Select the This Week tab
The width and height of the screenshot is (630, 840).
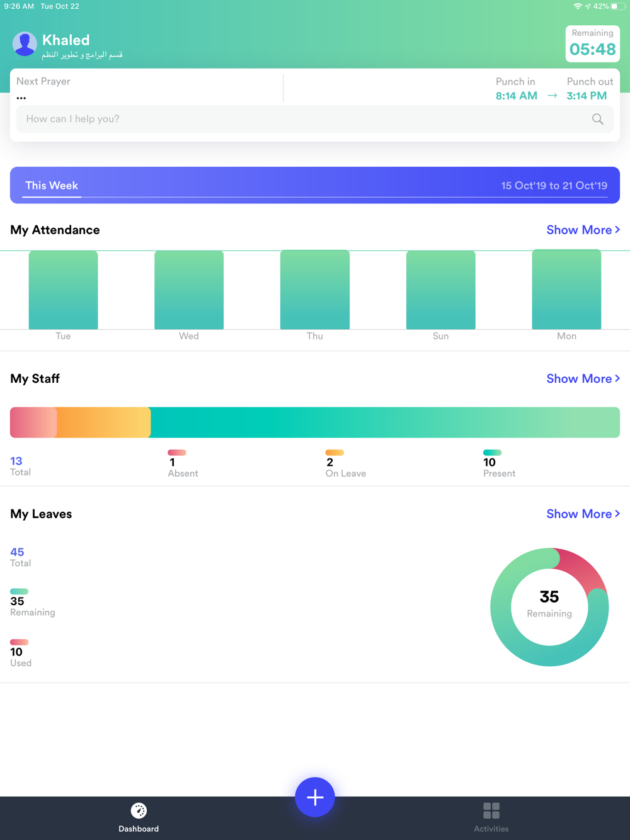[x=52, y=186]
